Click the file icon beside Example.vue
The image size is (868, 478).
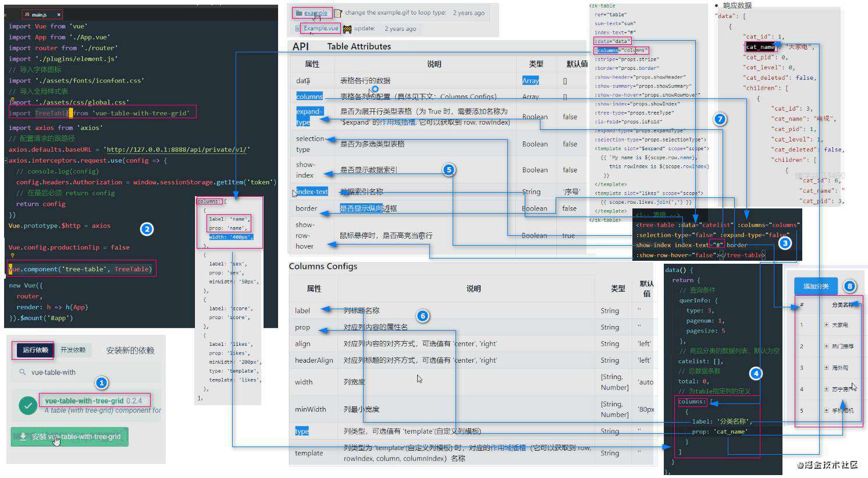tap(298, 28)
